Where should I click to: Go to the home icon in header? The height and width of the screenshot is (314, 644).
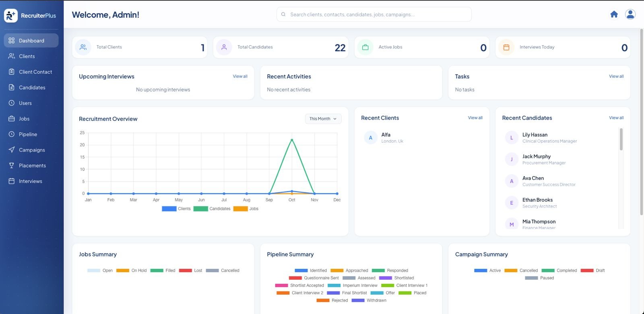click(x=614, y=15)
